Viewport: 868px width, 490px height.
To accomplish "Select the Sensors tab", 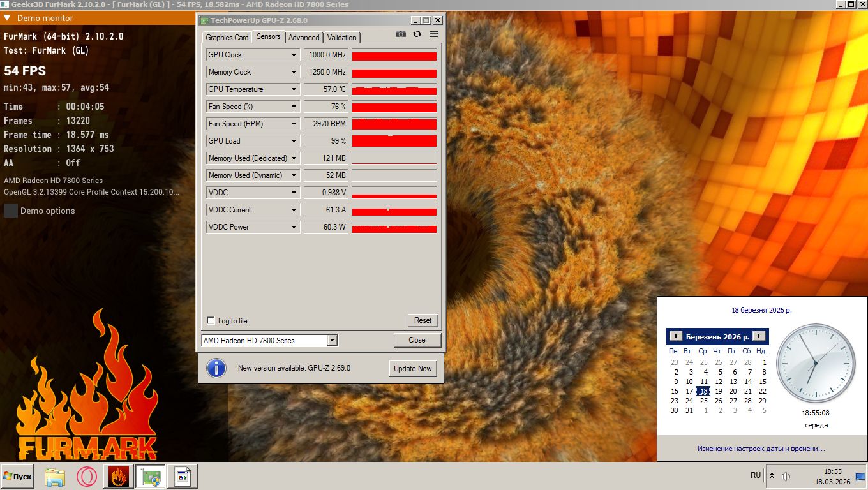I will click(269, 36).
